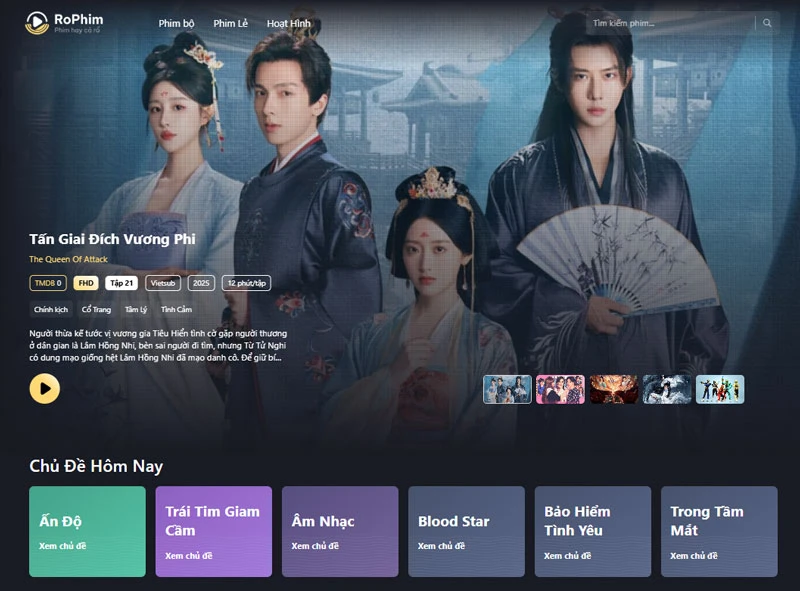800x591 pixels.
Task: Open the Phim Lẻ menu
Action: click(x=230, y=23)
